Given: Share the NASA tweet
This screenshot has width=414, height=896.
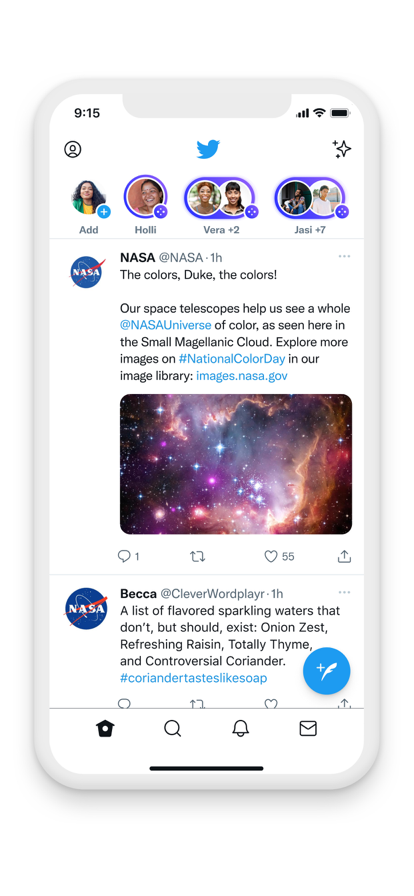Looking at the screenshot, I should click(344, 556).
